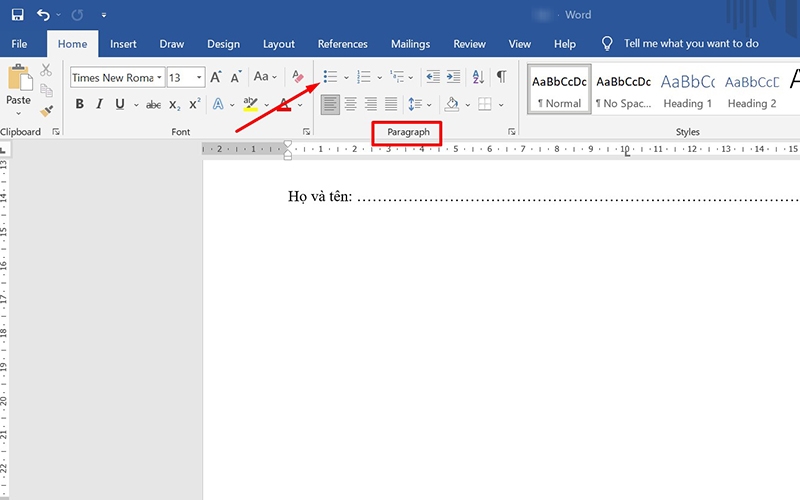The width and height of the screenshot is (800, 500).
Task: Open the Help tab
Action: pyautogui.click(x=565, y=44)
